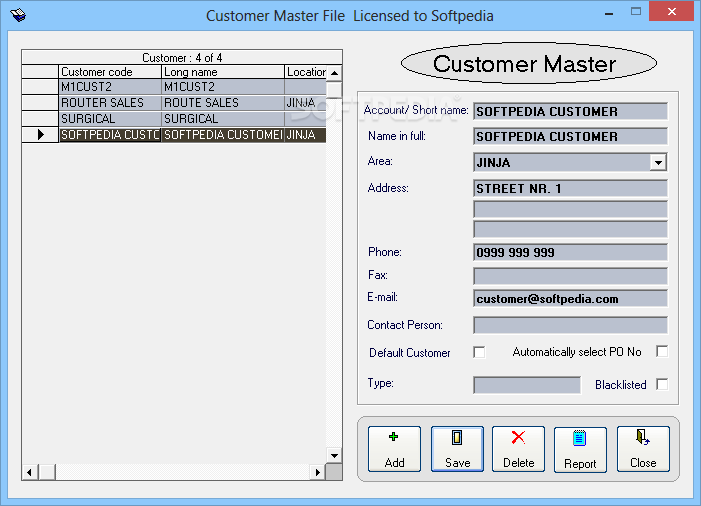Click the horizontal scroll right arrow
The width and height of the screenshot is (701, 506).
[318, 472]
